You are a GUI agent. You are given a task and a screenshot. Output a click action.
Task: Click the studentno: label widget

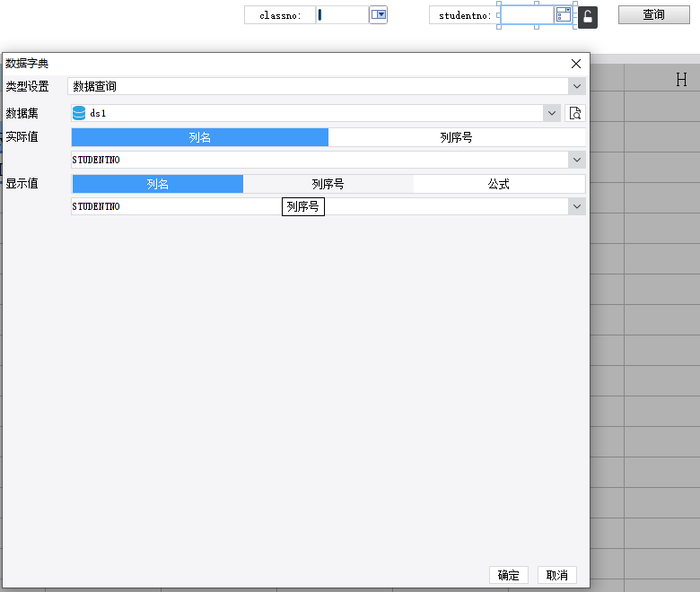tap(464, 14)
